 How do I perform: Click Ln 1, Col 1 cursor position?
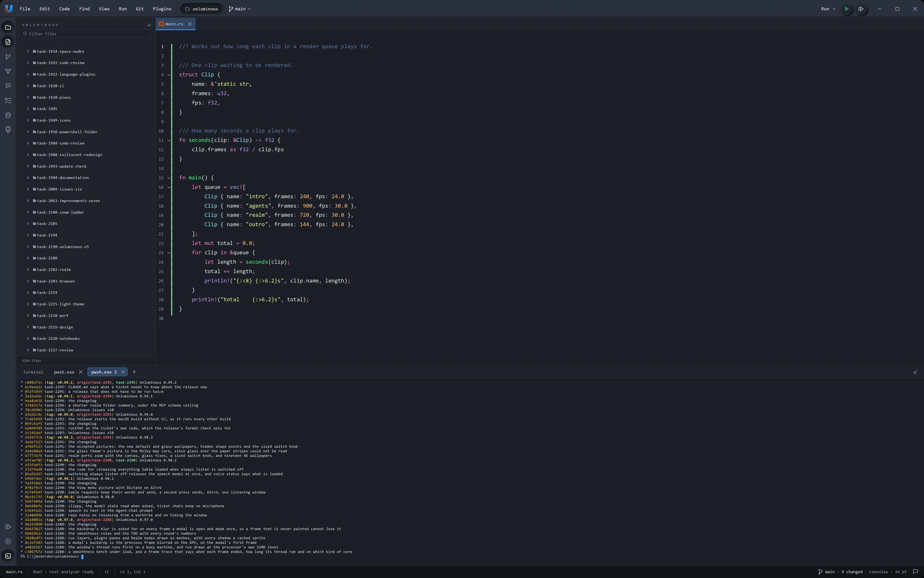point(133,572)
